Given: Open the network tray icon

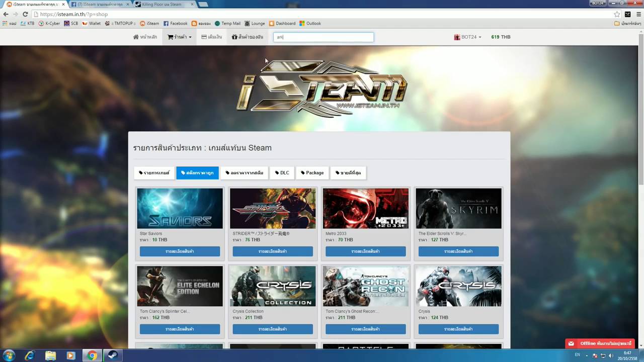Looking at the screenshot, I should point(603,355).
